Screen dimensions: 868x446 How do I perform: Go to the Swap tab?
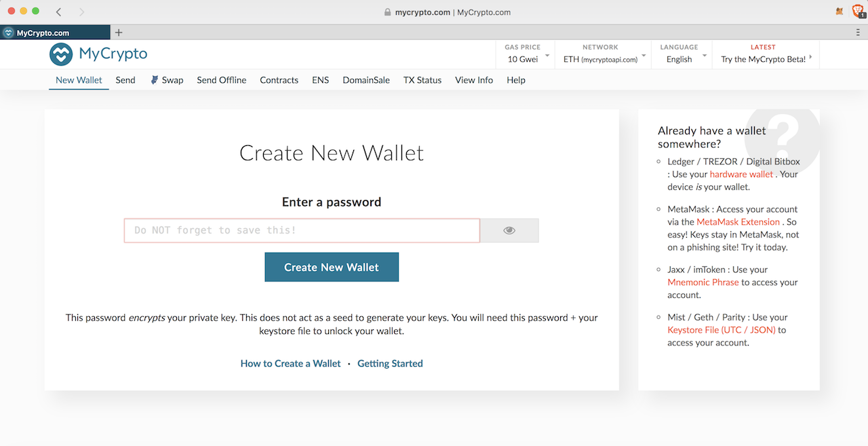[167, 80]
